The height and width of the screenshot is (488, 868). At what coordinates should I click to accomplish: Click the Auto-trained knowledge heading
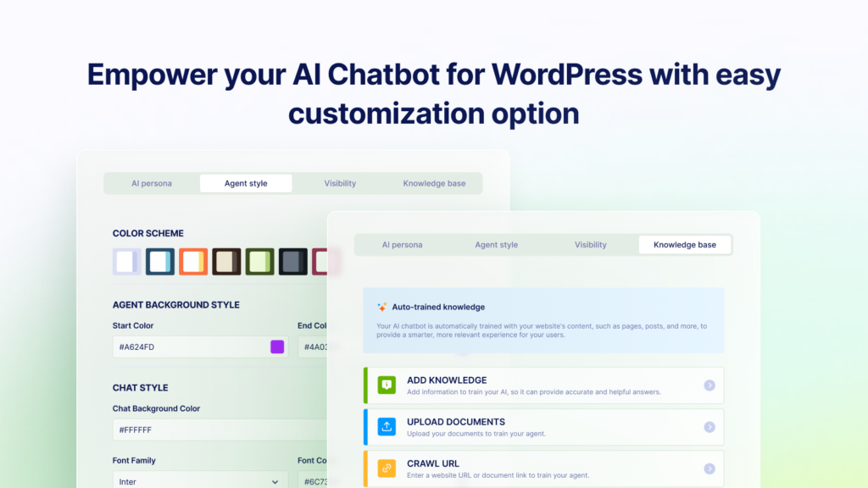(438, 307)
